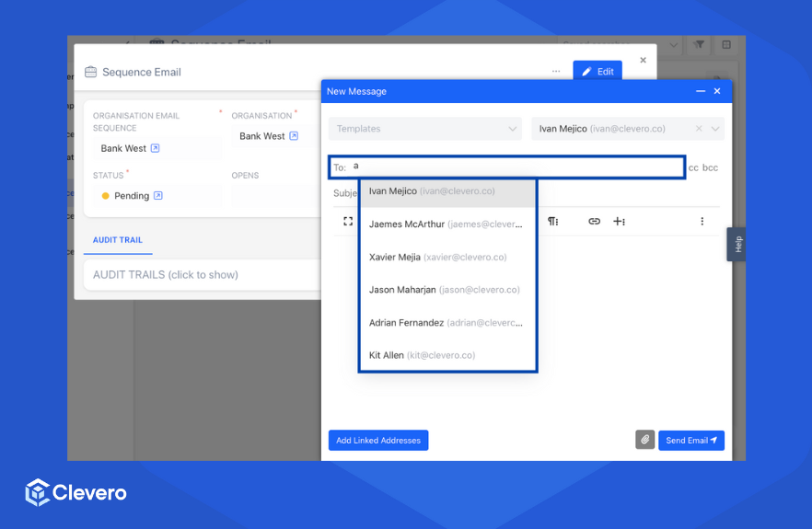Screen dimensions: 812x529
Task: Click the Subject field
Action: [345, 193]
